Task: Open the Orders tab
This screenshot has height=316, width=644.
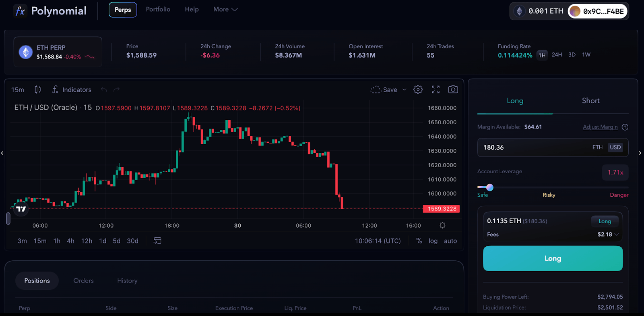Action: (x=83, y=281)
